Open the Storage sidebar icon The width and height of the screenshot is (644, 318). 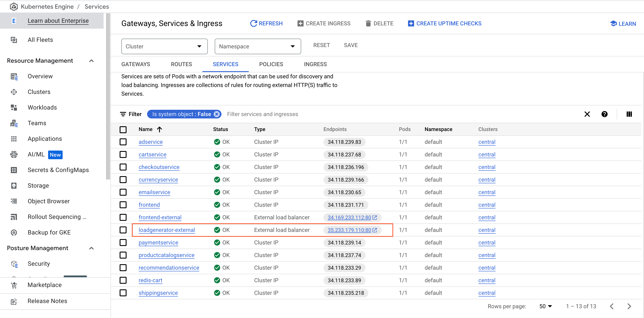point(14,186)
